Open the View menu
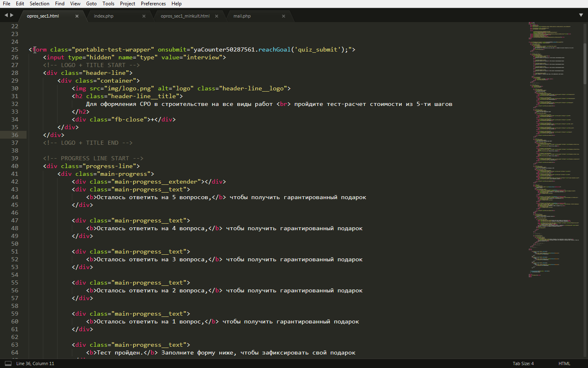This screenshot has width=588, height=368. click(75, 4)
